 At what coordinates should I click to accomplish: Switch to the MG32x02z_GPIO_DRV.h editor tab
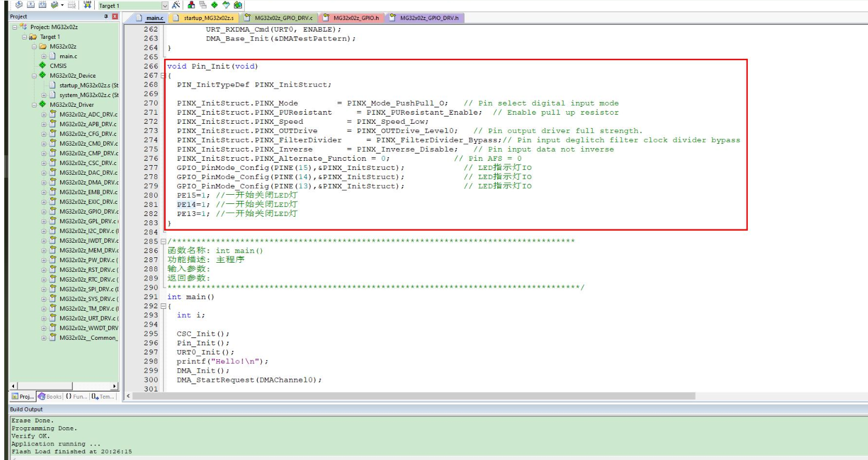pyautogui.click(x=424, y=18)
